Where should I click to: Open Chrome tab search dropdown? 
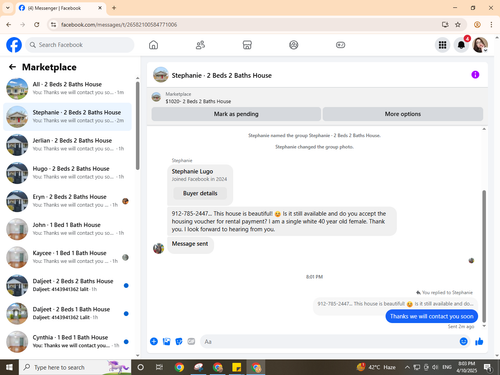8,8
